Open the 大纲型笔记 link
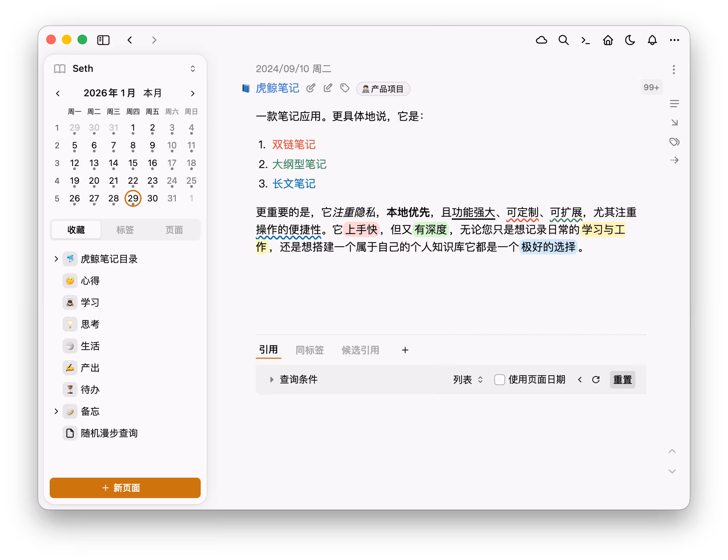The height and width of the screenshot is (560, 728). tap(299, 164)
